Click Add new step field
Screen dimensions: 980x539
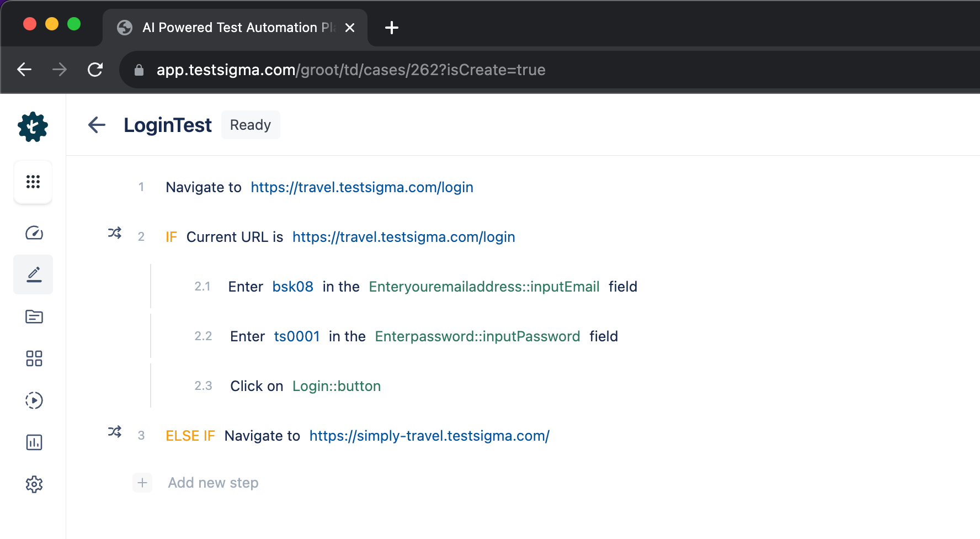click(213, 483)
